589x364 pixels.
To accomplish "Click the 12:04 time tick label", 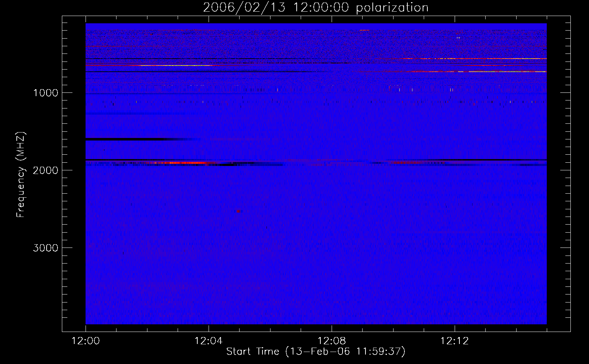I will pyautogui.click(x=209, y=341).
